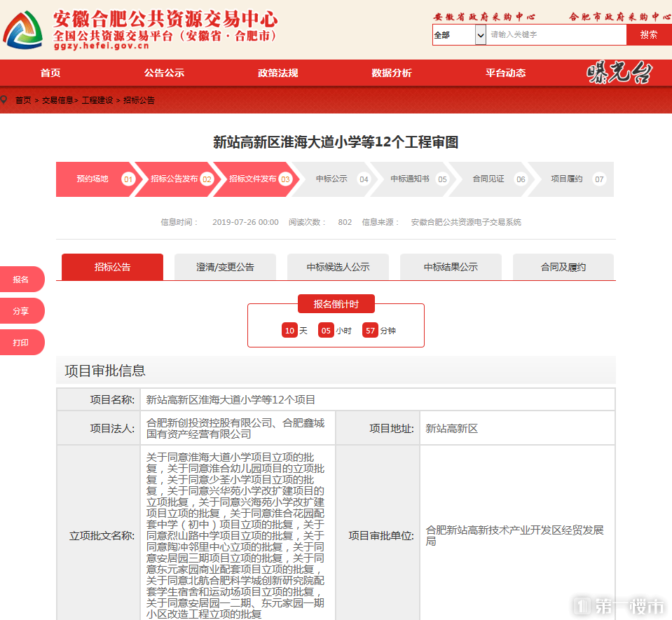Image resolution: width=672 pixels, height=620 pixels.
Task: Click the 报名 registration sidebar tab
Action: click(20, 279)
